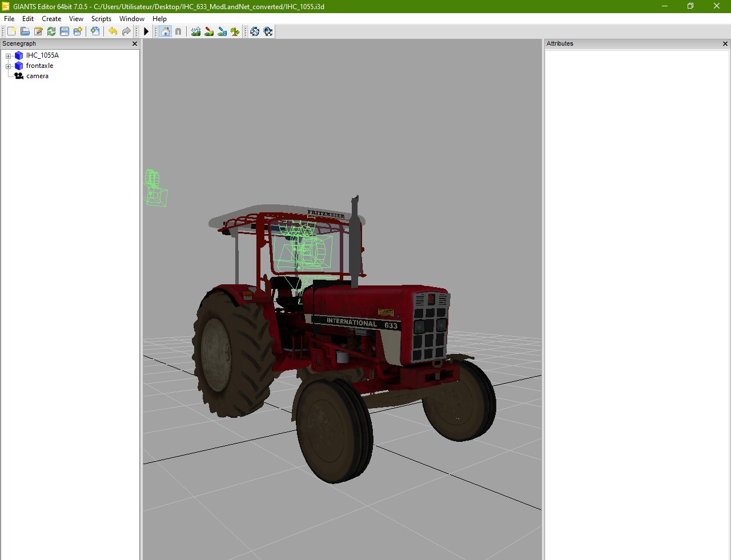Select the terrain detail texture paint icon
The height and width of the screenshot is (560, 731).
click(209, 31)
